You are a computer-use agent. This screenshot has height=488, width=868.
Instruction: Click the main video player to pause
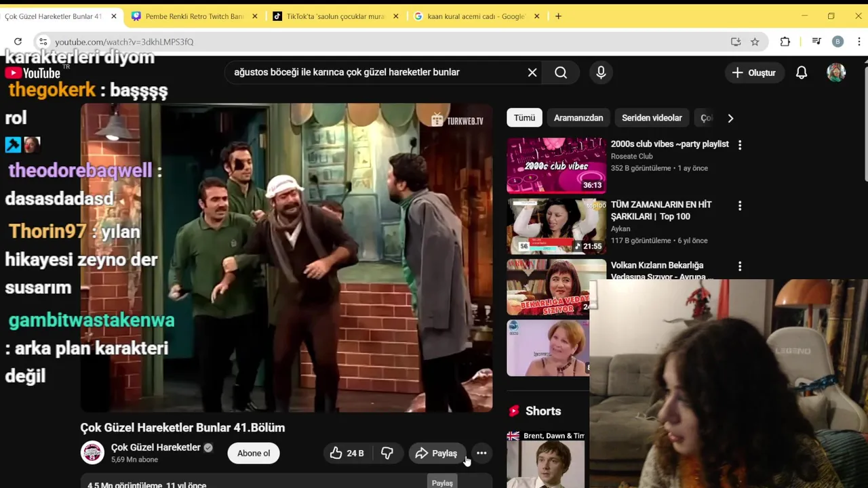point(286,258)
